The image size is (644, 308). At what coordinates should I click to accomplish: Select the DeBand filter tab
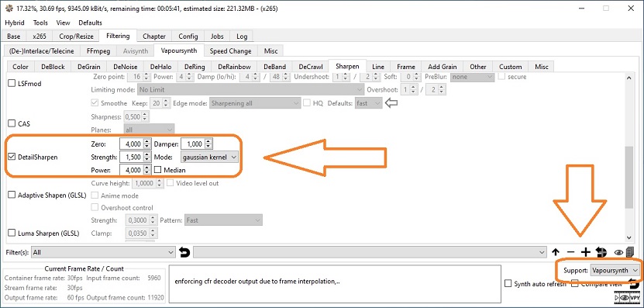tap(275, 67)
